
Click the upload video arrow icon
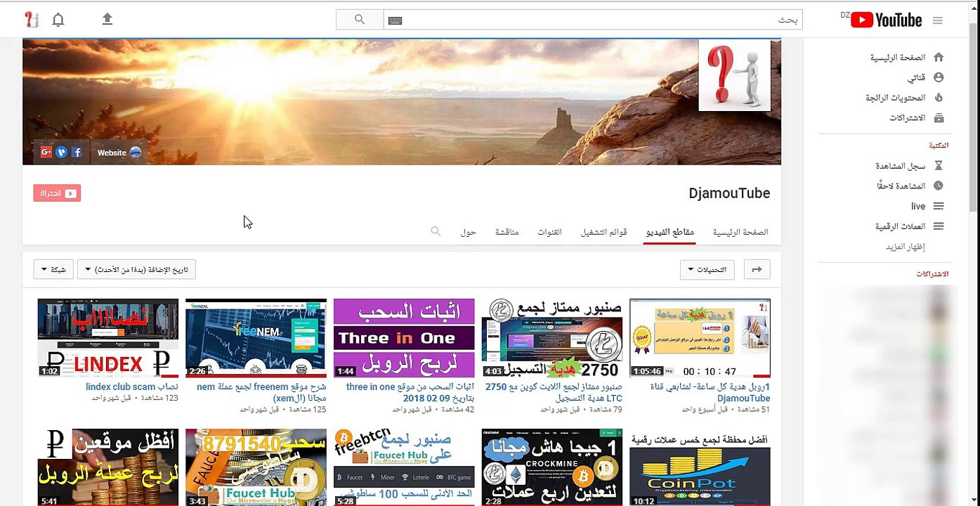pos(107,20)
